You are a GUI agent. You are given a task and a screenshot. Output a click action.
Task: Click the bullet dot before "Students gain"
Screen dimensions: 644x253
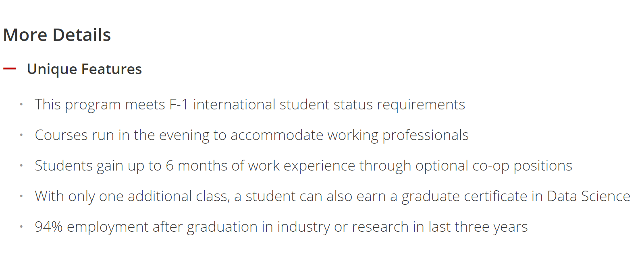point(21,166)
